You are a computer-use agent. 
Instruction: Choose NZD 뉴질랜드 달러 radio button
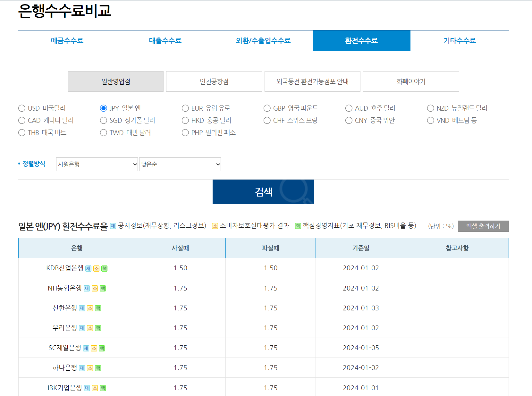pos(431,108)
